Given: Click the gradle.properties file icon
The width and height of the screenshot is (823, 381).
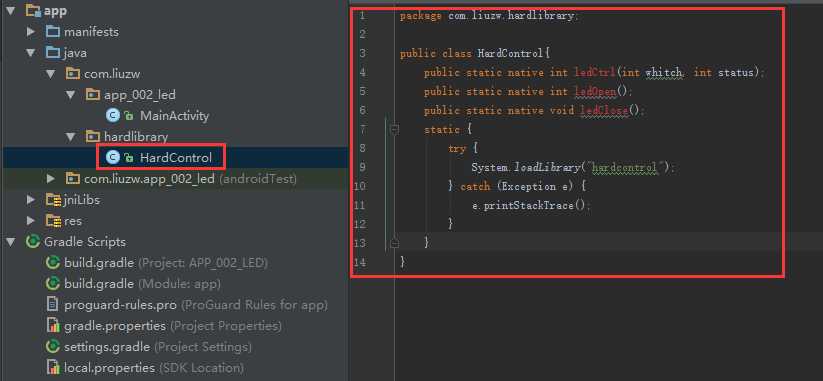Looking at the screenshot, I should point(52,325).
